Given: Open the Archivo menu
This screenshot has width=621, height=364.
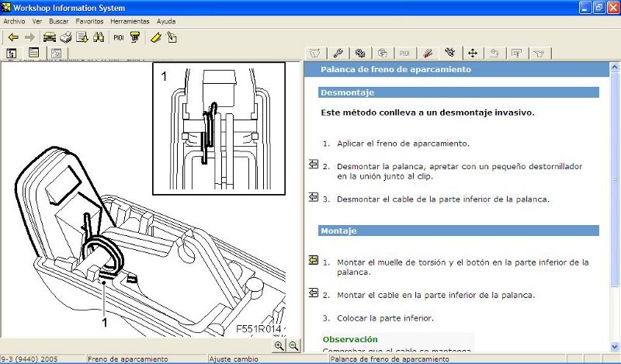Looking at the screenshot, I should (14, 21).
